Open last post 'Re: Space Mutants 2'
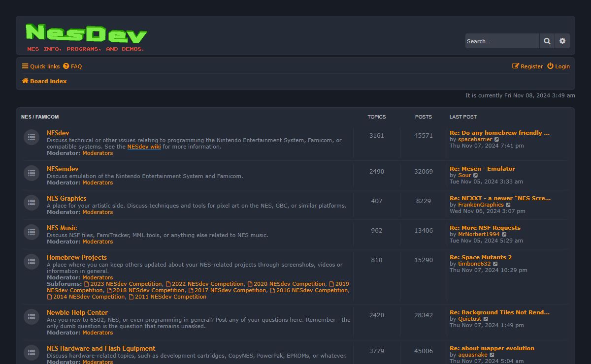 (481, 257)
